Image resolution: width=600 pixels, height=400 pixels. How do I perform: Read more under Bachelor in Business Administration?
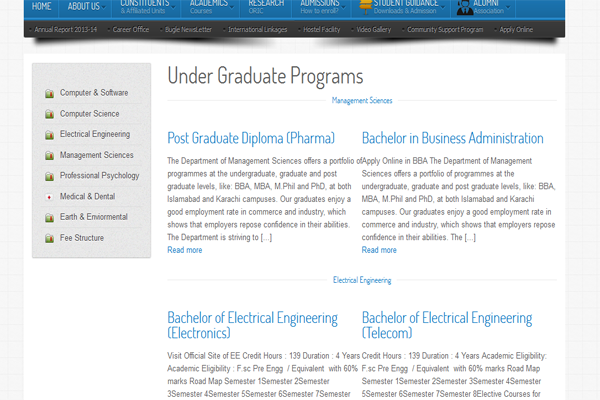(x=379, y=250)
